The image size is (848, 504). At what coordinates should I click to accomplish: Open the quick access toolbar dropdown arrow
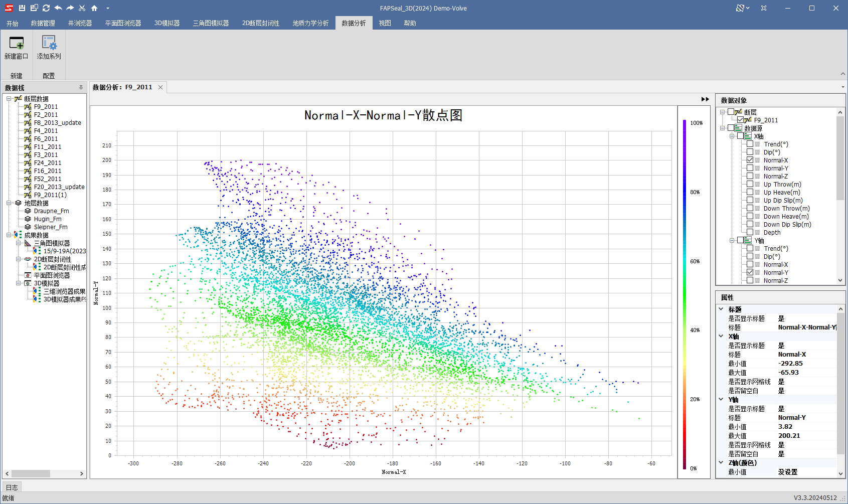click(x=108, y=9)
